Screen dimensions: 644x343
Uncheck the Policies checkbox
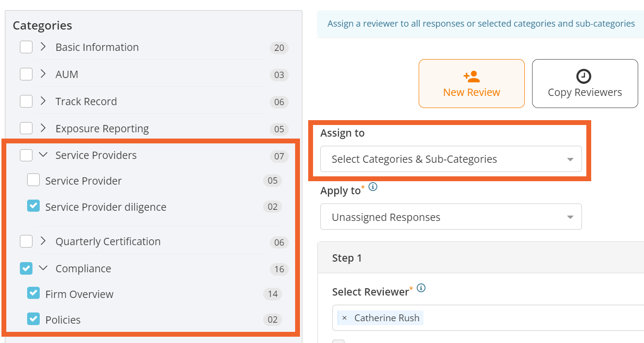[33, 319]
